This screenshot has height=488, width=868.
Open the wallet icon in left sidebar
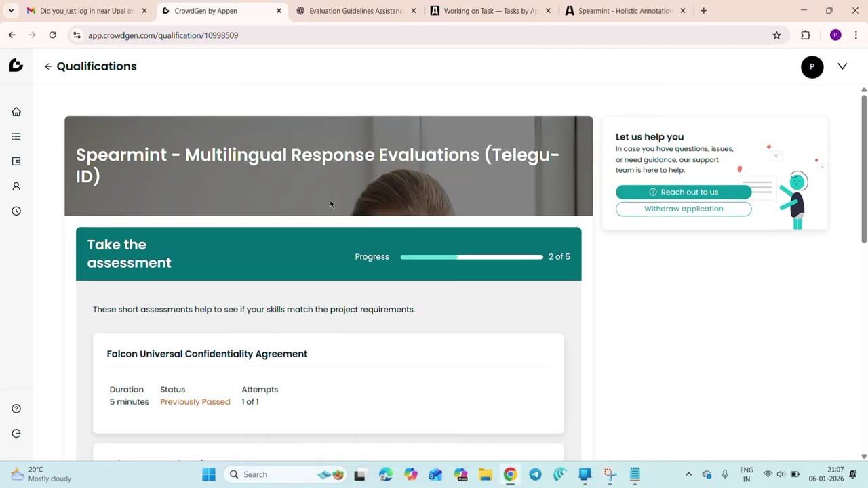point(16,161)
